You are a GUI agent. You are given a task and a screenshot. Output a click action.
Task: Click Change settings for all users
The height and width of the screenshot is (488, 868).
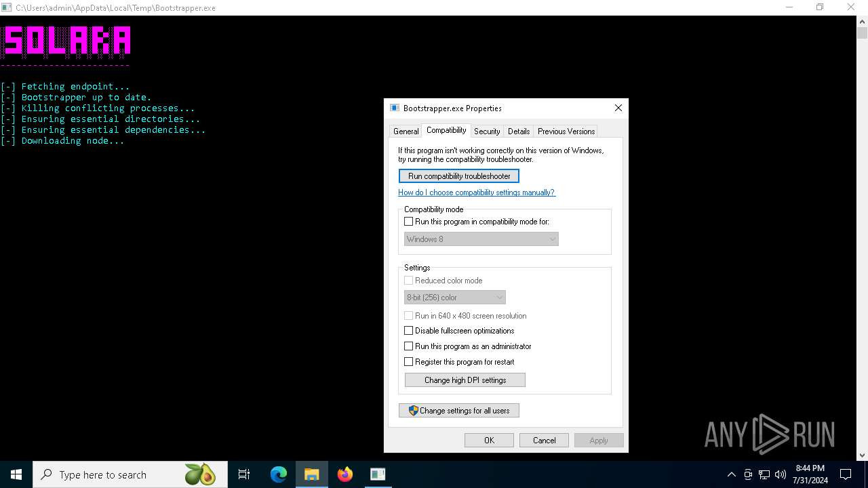tap(459, 411)
